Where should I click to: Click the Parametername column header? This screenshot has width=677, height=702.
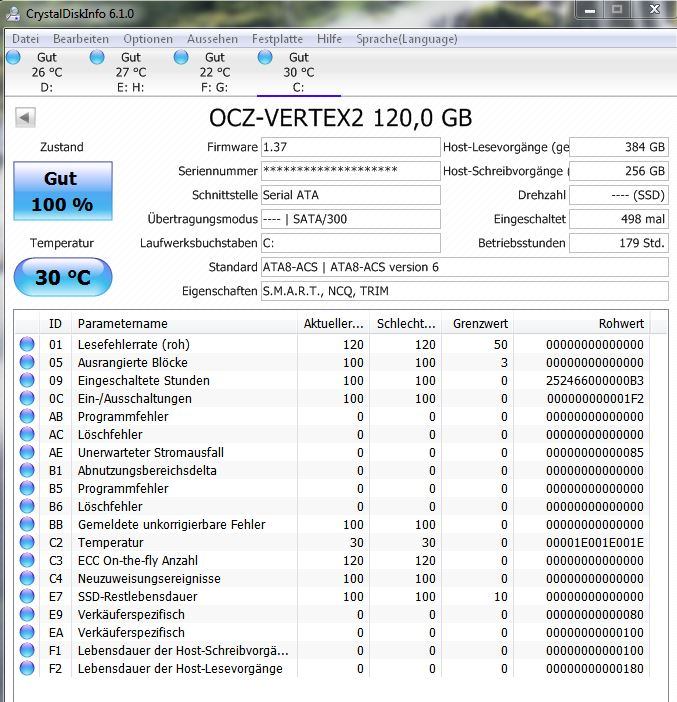point(184,323)
